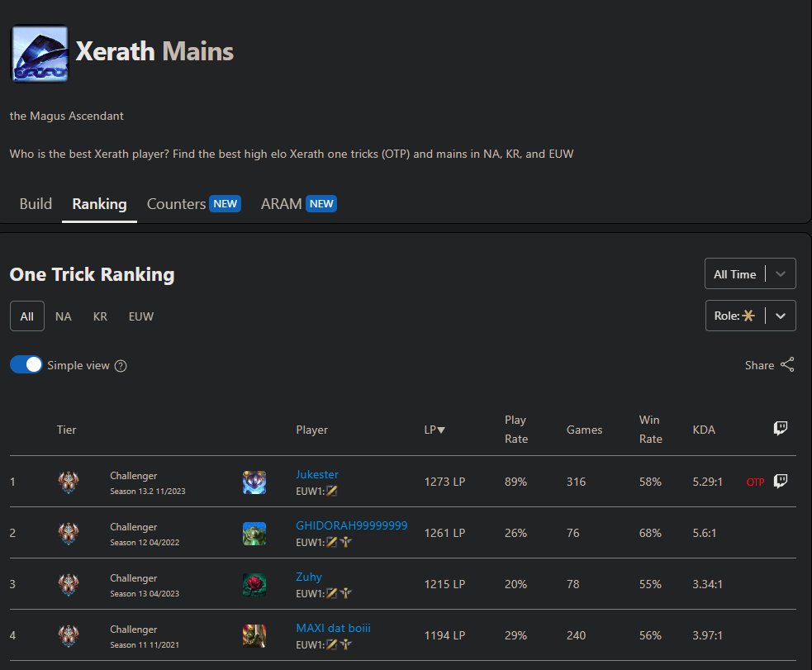Open MAXI dat boiii profile link
The width and height of the screenshot is (812, 670).
(333, 628)
